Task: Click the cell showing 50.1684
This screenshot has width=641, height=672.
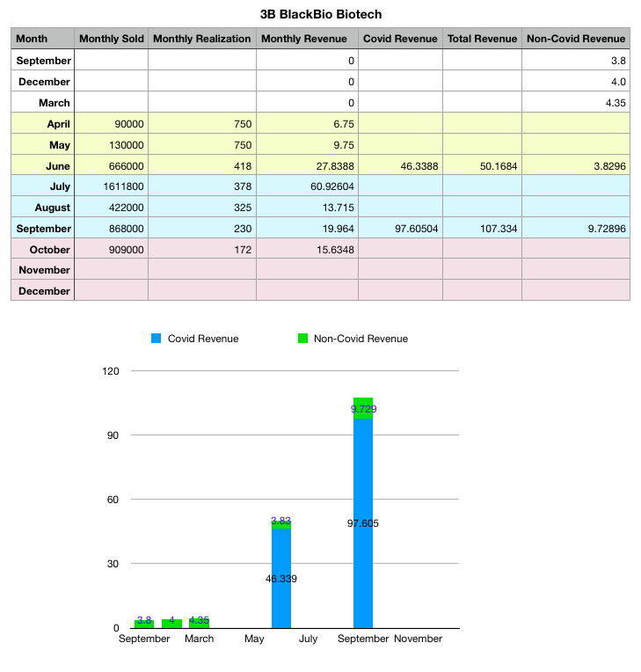Action: 482,165
